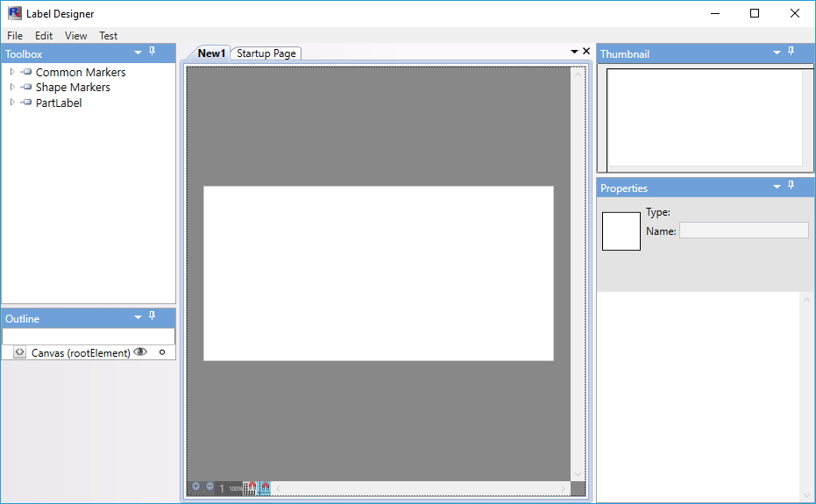Click the Thumbnail preview area

[706, 117]
